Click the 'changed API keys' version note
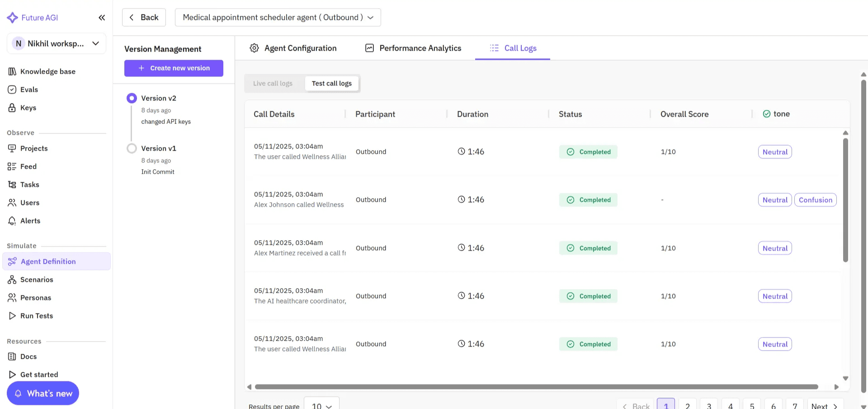This screenshot has width=868, height=409. pyautogui.click(x=166, y=122)
